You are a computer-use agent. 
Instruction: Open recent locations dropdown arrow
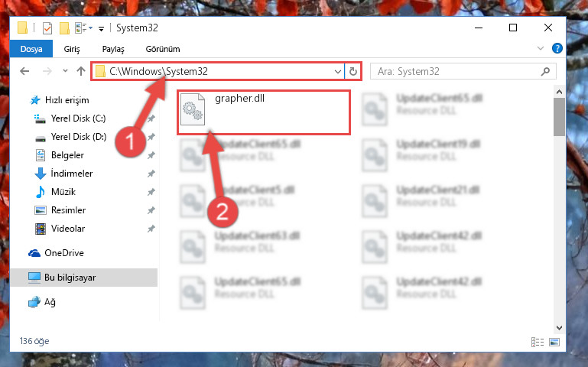point(65,71)
